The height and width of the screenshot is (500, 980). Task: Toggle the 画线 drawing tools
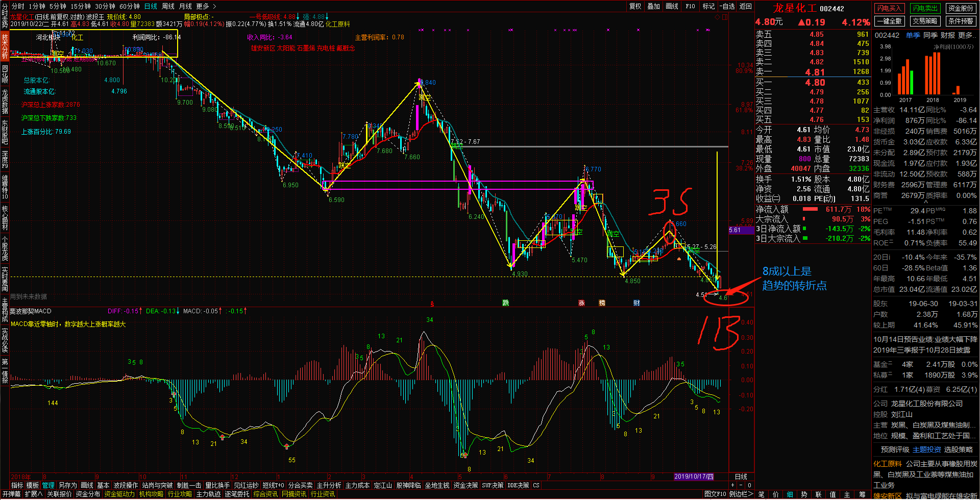click(x=672, y=6)
